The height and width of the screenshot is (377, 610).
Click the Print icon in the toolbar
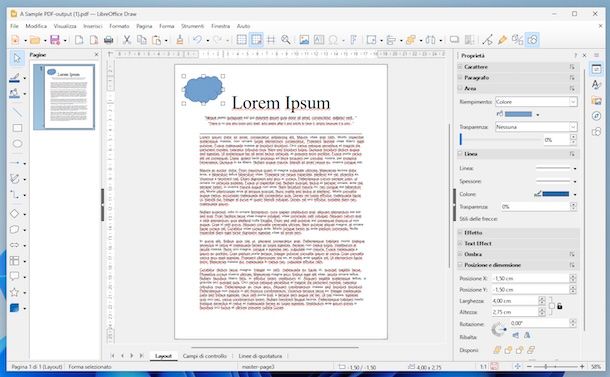pos(109,40)
